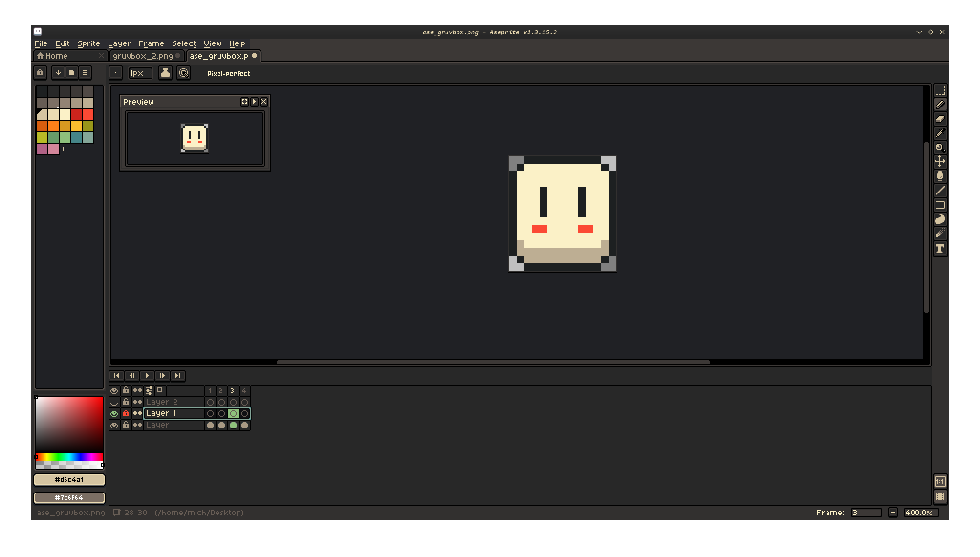Open the File menu

41,43
